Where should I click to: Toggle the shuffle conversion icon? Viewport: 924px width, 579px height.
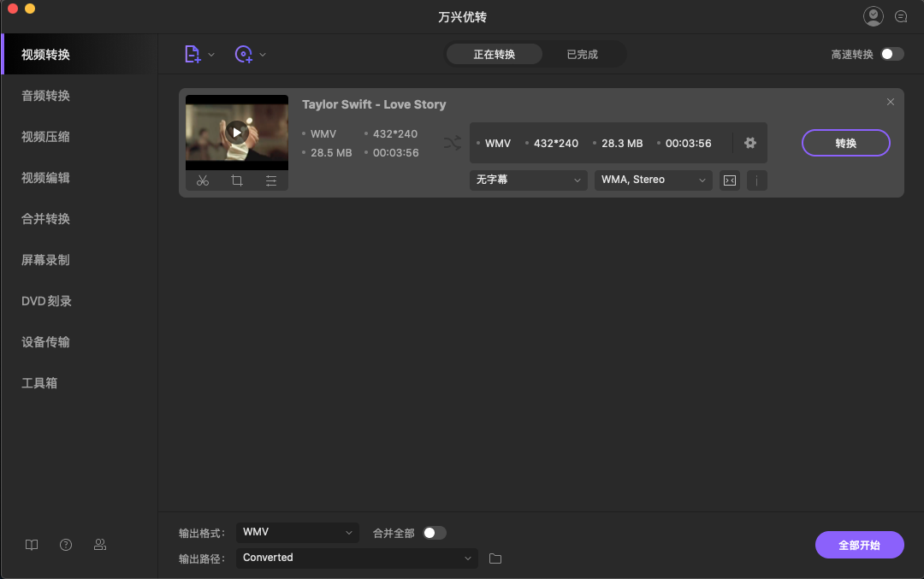(452, 143)
